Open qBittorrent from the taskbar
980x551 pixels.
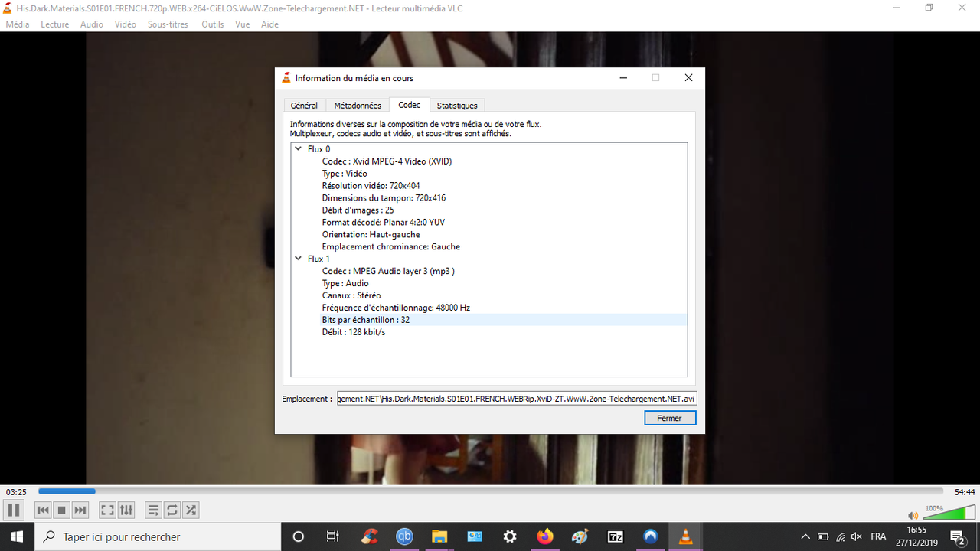[x=404, y=536]
